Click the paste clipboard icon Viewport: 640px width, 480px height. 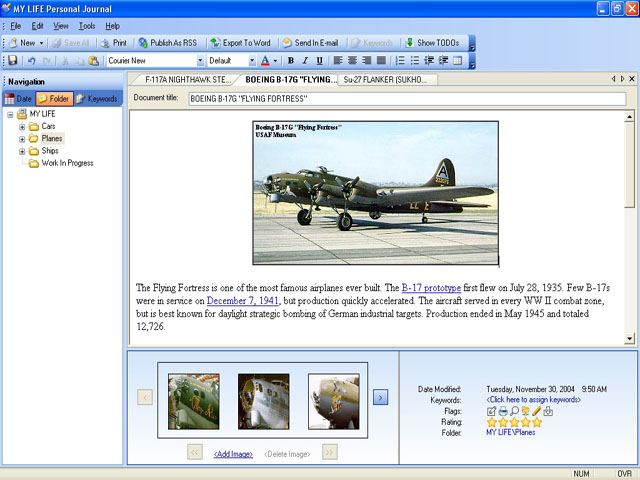coord(94,61)
